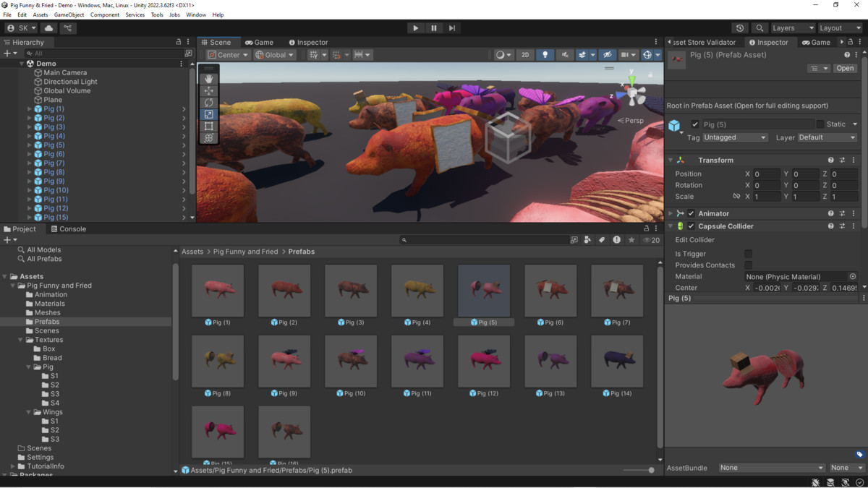Open the AssetBundle None dropdown
868x488 pixels.
[x=772, y=468]
